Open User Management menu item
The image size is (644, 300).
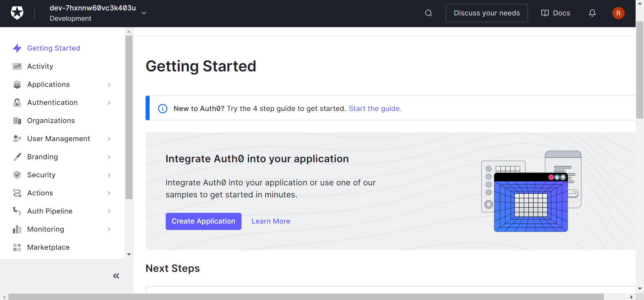tap(58, 139)
